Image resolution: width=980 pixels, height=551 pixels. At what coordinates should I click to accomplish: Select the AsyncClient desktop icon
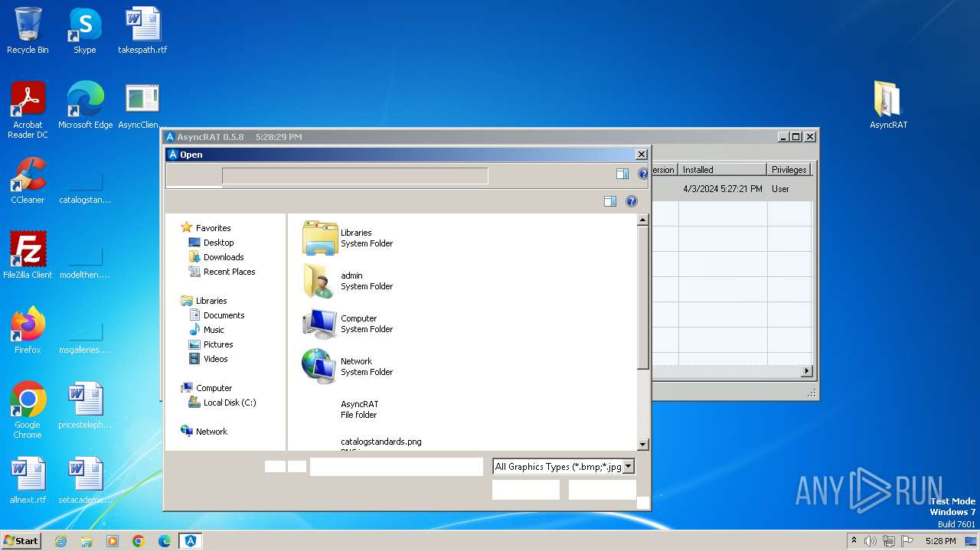[142, 106]
